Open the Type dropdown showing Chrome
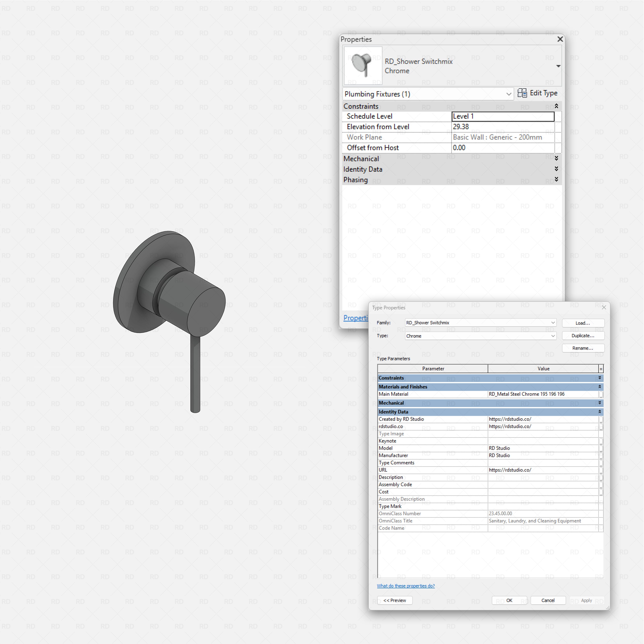Image resolution: width=644 pixels, height=644 pixels. [x=480, y=336]
